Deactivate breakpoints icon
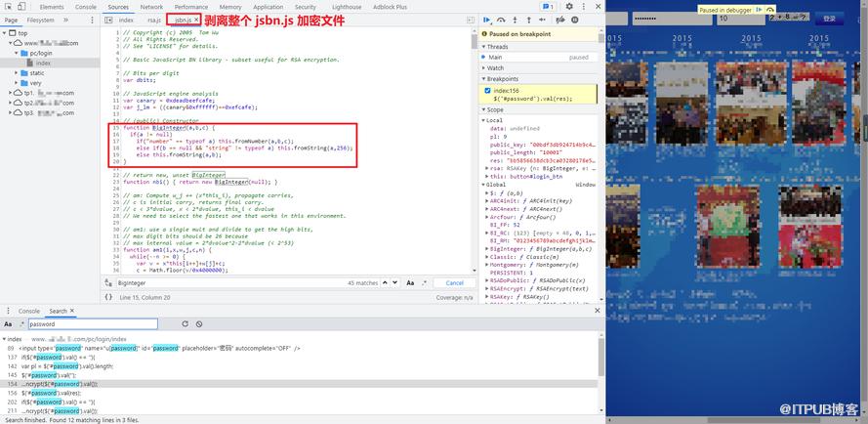 (560, 20)
